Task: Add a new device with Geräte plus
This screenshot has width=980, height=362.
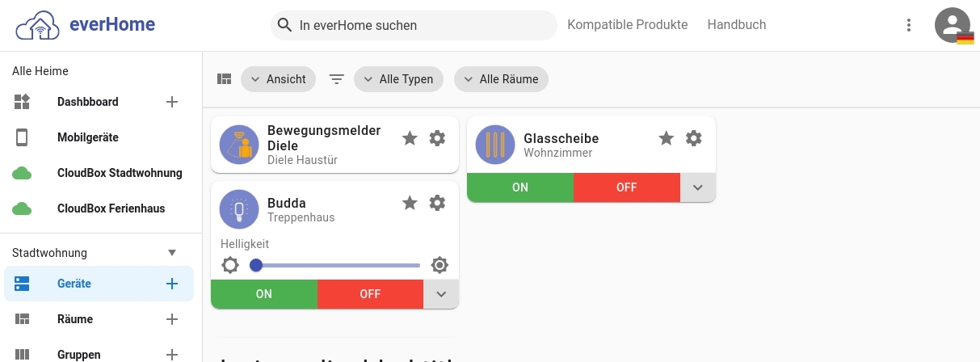Action: click(171, 284)
